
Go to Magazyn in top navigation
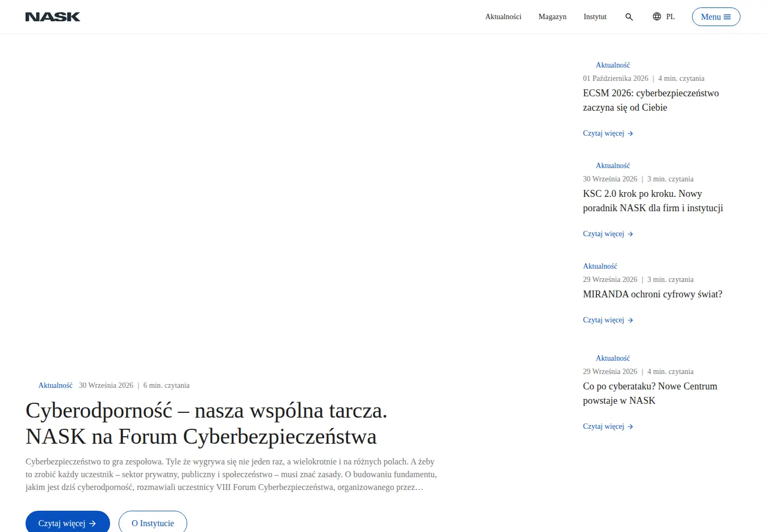tap(552, 17)
